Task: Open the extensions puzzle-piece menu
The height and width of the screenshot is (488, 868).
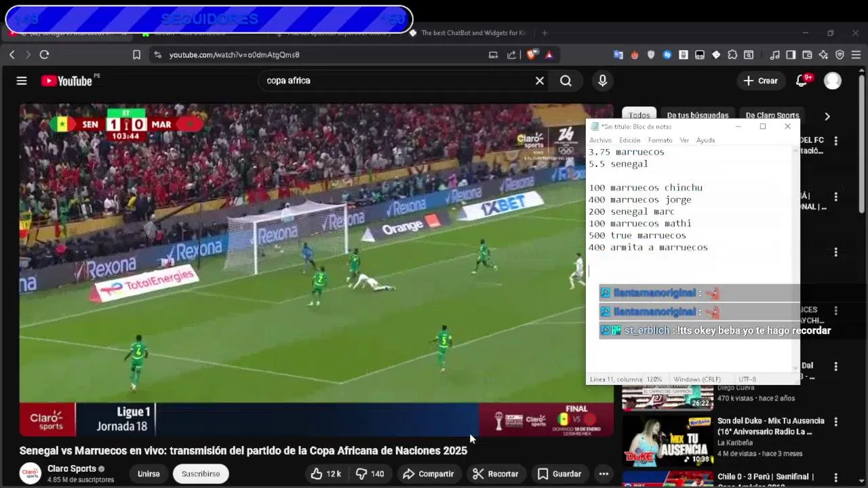Action: (x=732, y=55)
